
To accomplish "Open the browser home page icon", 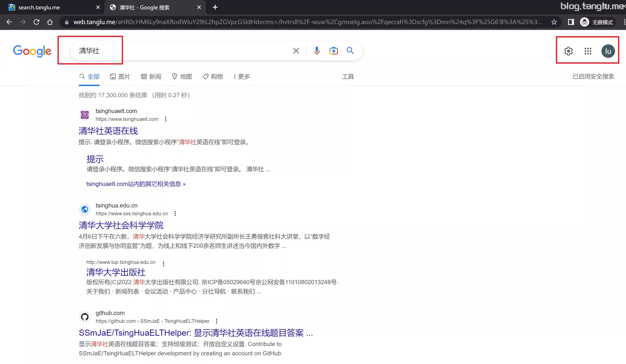I will click(x=49, y=22).
